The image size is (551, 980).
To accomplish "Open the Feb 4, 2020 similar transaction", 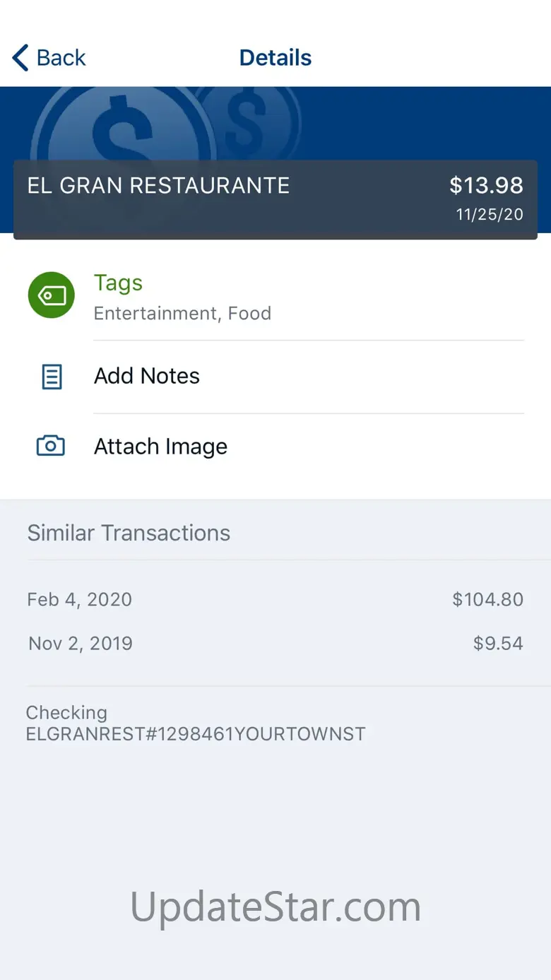I will click(79, 600).
